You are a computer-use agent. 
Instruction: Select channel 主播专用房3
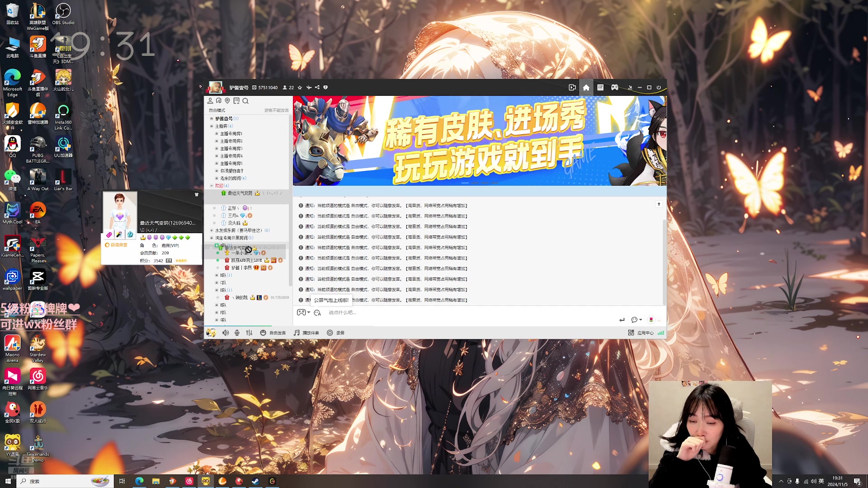(231, 149)
